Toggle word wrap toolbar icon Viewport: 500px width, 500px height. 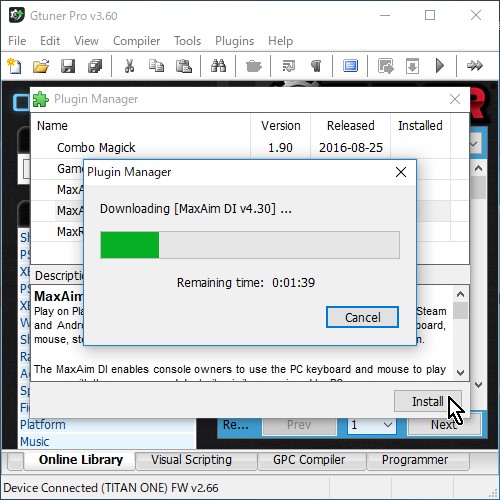(288, 66)
